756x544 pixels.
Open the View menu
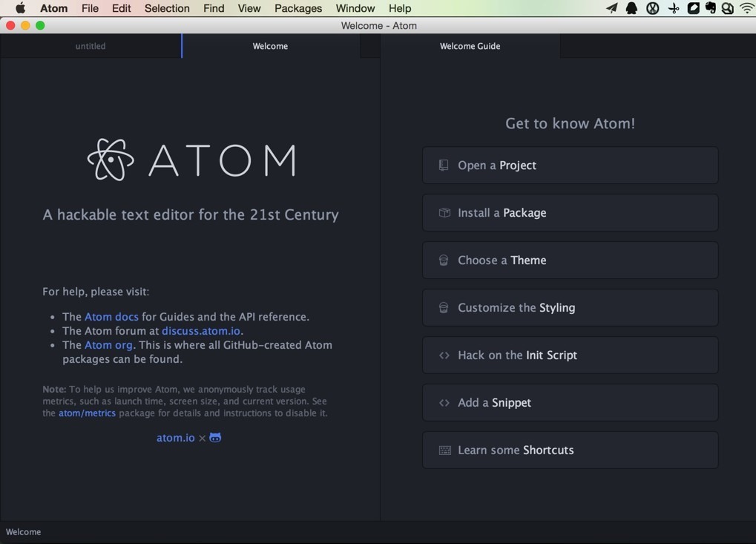pyautogui.click(x=249, y=8)
